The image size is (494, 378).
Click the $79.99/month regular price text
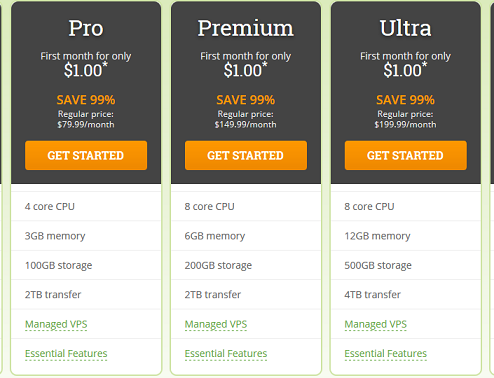point(86,125)
